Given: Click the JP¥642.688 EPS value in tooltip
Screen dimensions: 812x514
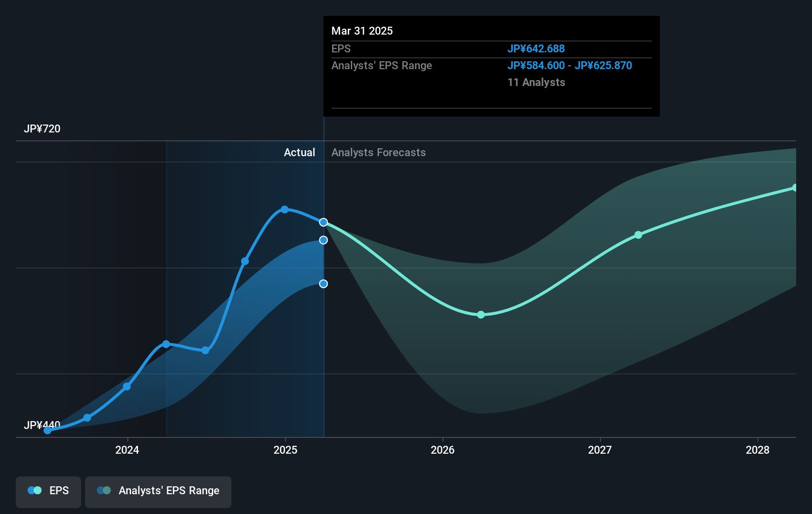Looking at the screenshot, I should (x=536, y=49).
